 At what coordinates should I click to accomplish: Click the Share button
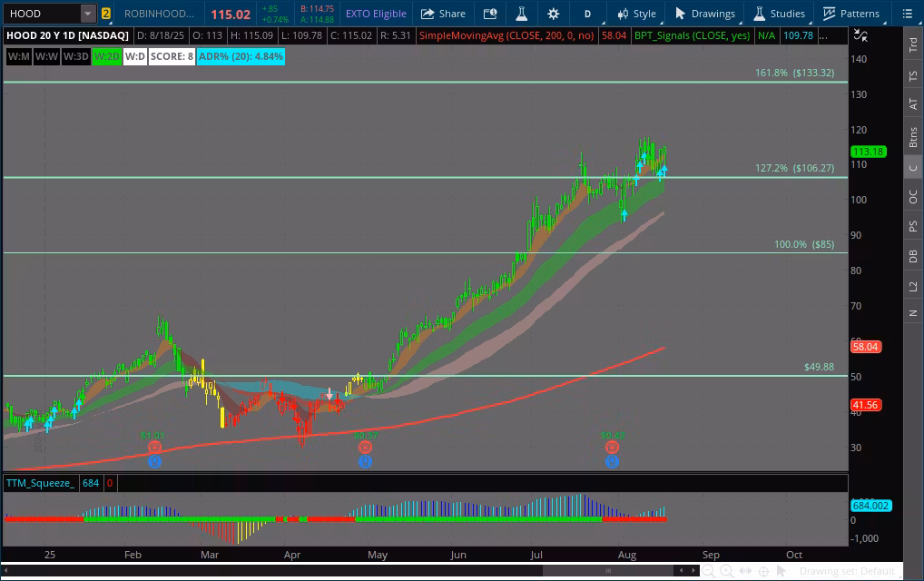point(443,14)
